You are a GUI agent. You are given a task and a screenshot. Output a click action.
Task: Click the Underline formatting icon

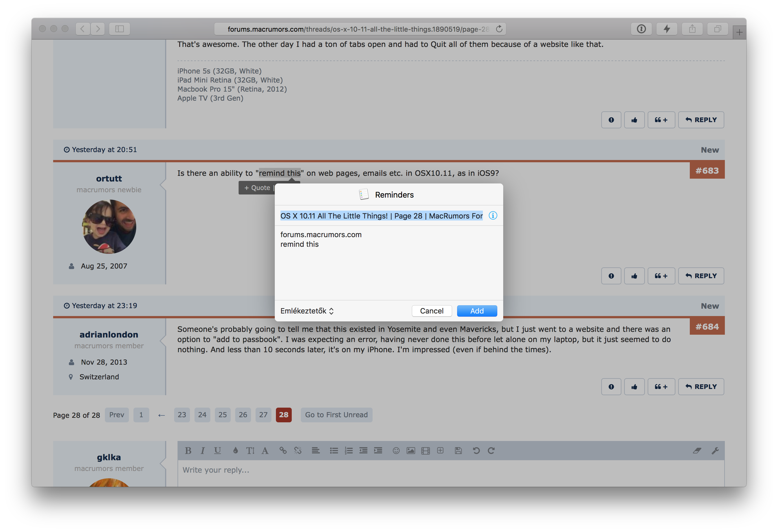click(x=217, y=450)
